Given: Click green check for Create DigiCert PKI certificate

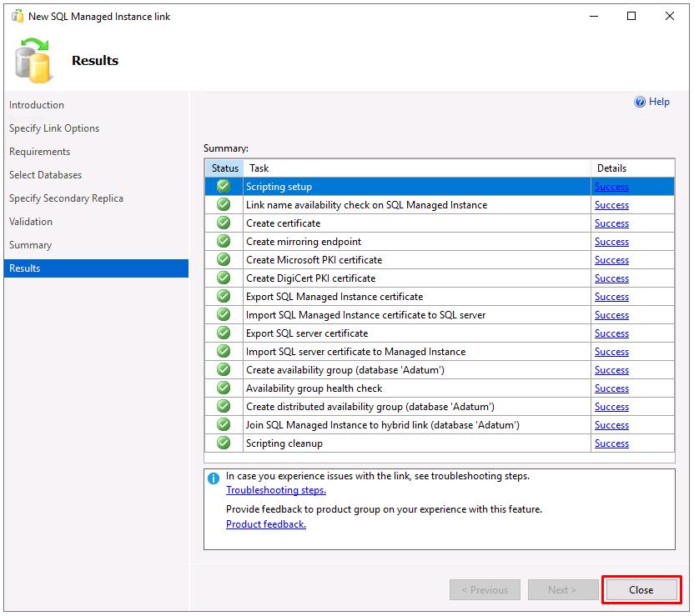Looking at the screenshot, I should pos(224,278).
